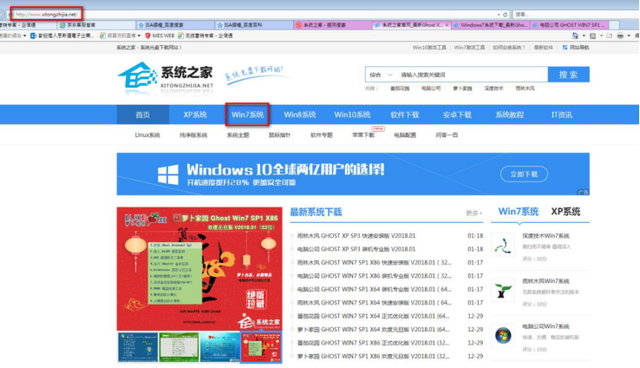
Task: Click the 深度技术 hot keyword under search
Action: pyautogui.click(x=493, y=88)
